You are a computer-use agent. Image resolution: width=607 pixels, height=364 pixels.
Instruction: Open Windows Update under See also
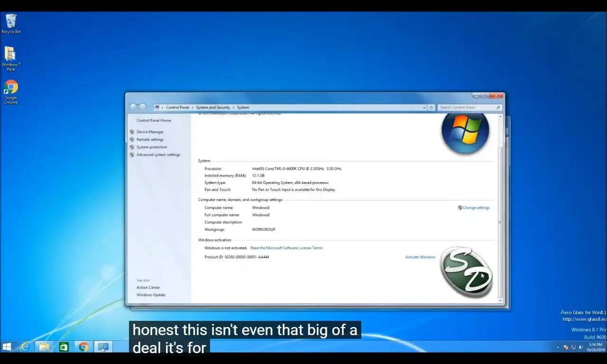151,295
